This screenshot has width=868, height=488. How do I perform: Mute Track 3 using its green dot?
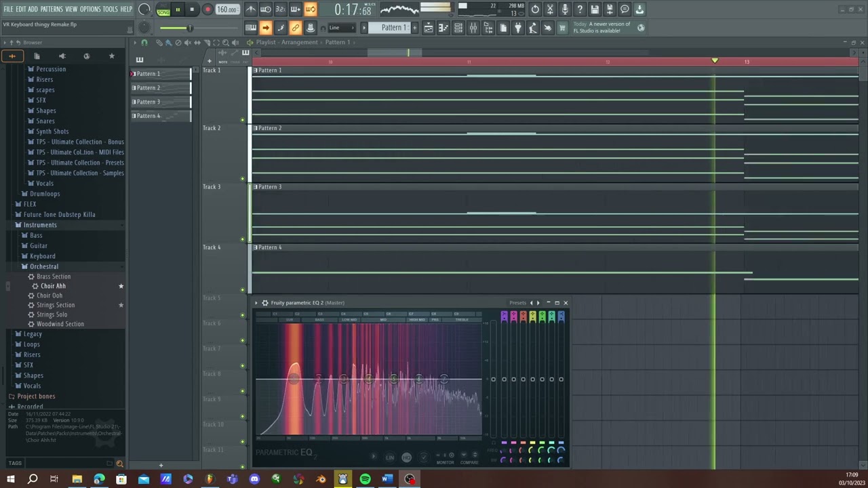243,239
